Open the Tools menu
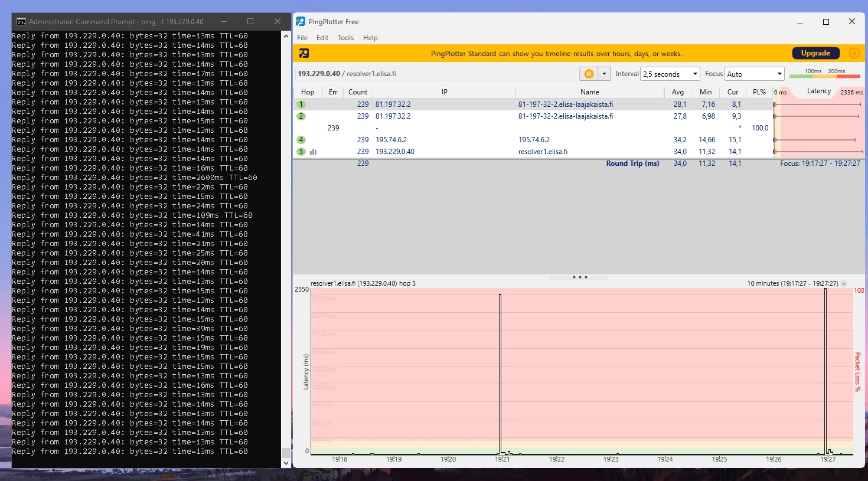 coord(345,38)
